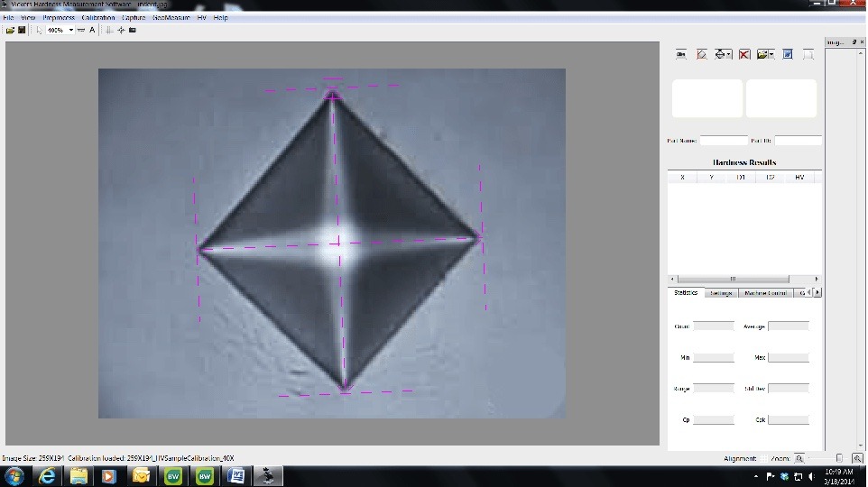Screen dimensions: 868x487
Task: Expand the open folder dropdown arrow in panel
Action: pyautogui.click(x=773, y=55)
